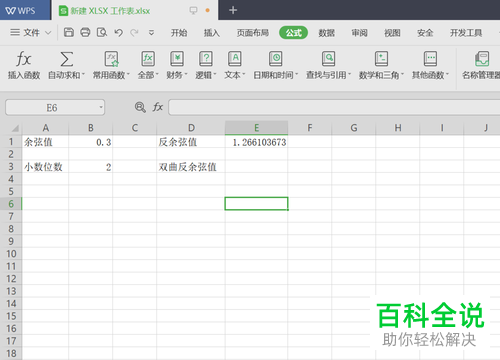The image size is (500, 360).
Task: Select row 10 header
Action: [11, 254]
